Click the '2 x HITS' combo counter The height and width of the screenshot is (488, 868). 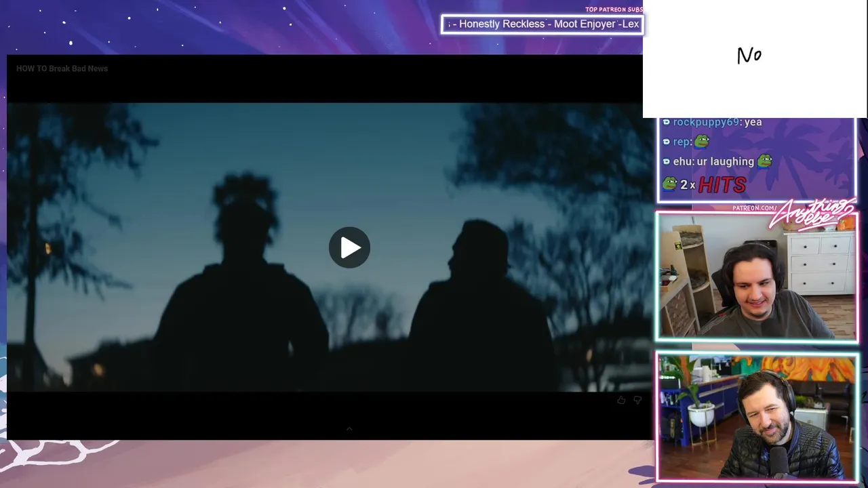pyautogui.click(x=704, y=184)
